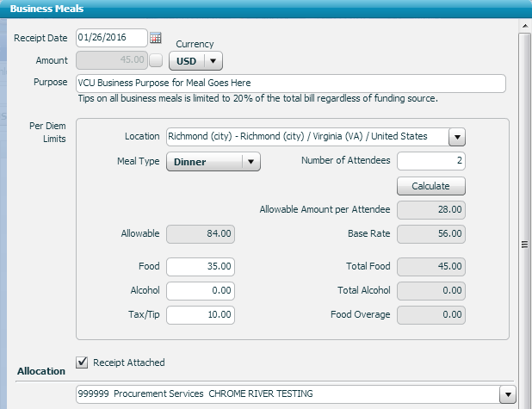Toggle the checkbox beside Amount
The width and height of the screenshot is (532, 409).
(156, 60)
